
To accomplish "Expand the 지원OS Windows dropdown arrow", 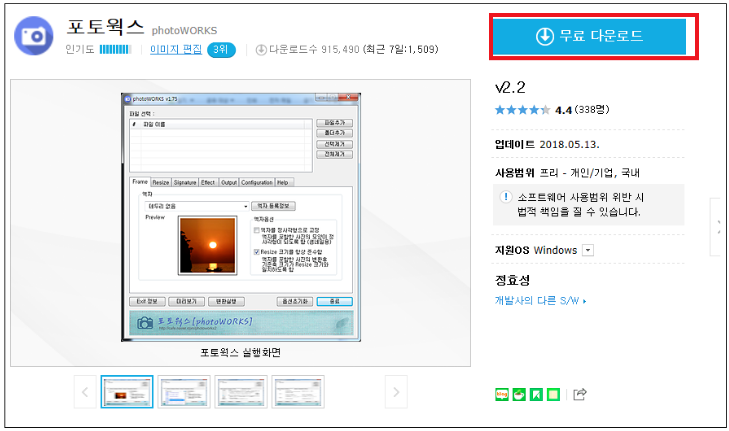I will (x=588, y=250).
